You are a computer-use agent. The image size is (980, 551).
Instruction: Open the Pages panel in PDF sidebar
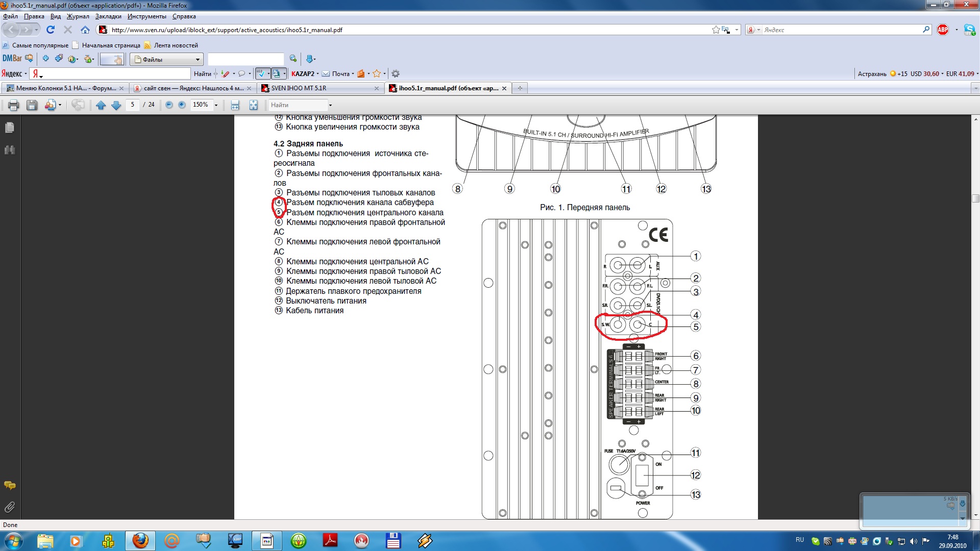point(10,128)
